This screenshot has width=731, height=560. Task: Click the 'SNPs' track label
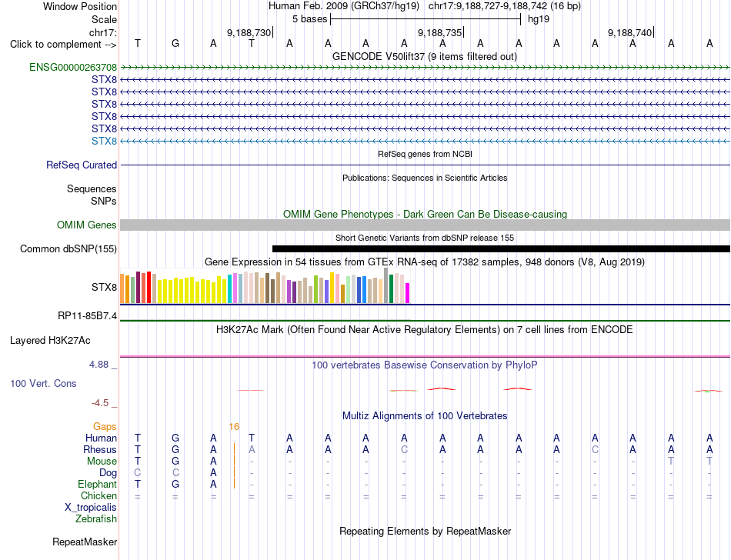(x=104, y=201)
